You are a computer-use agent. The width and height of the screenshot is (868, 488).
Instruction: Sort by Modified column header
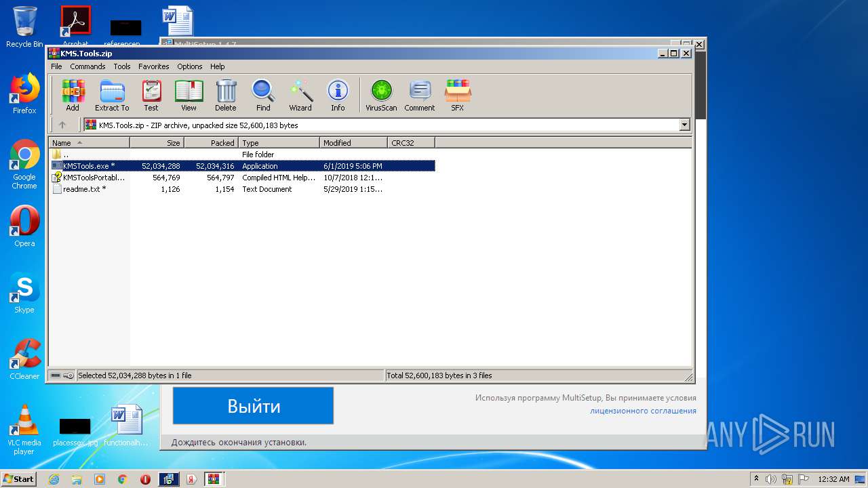tap(353, 143)
